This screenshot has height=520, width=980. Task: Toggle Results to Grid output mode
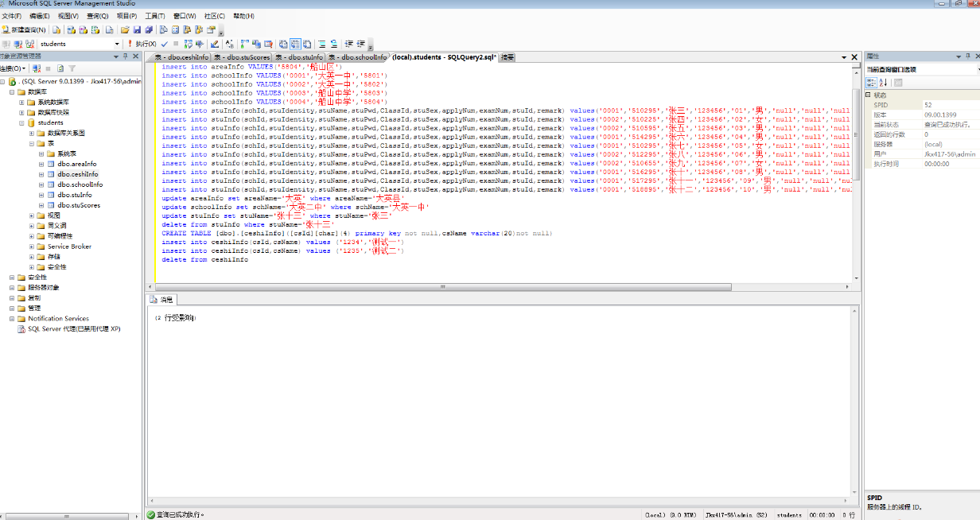point(295,44)
